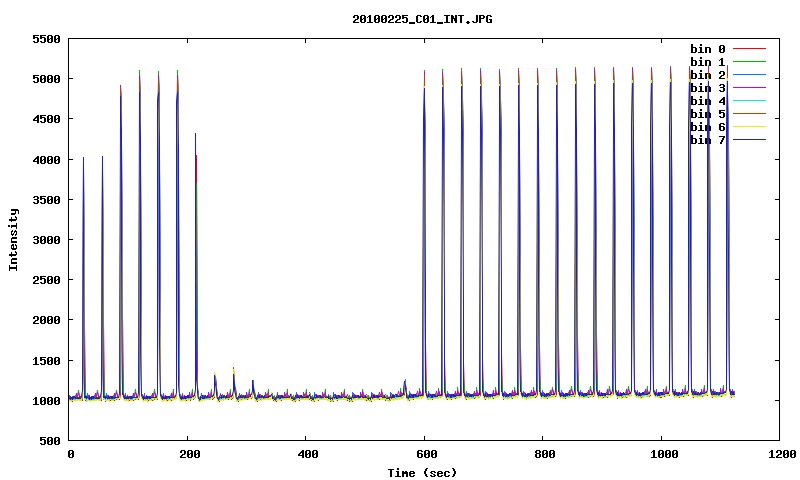
Task: Click the red line sample for bin 0
Action: [x=749, y=49]
